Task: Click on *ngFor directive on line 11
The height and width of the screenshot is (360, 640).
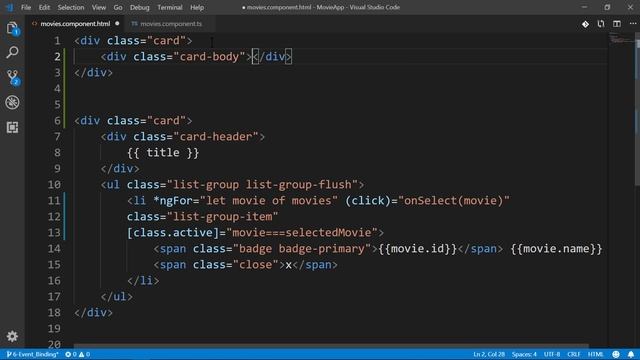Action: tap(173, 201)
